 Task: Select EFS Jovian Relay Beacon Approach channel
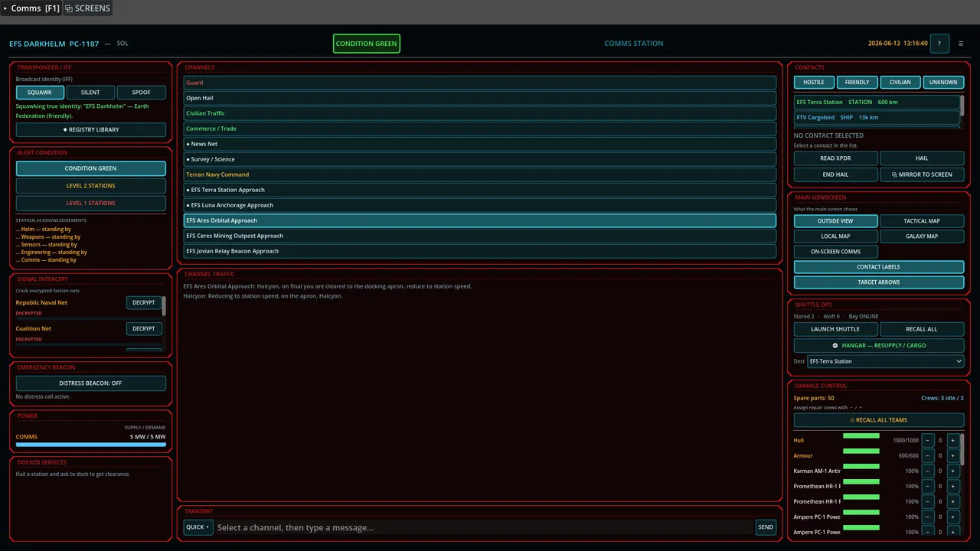[x=480, y=251]
